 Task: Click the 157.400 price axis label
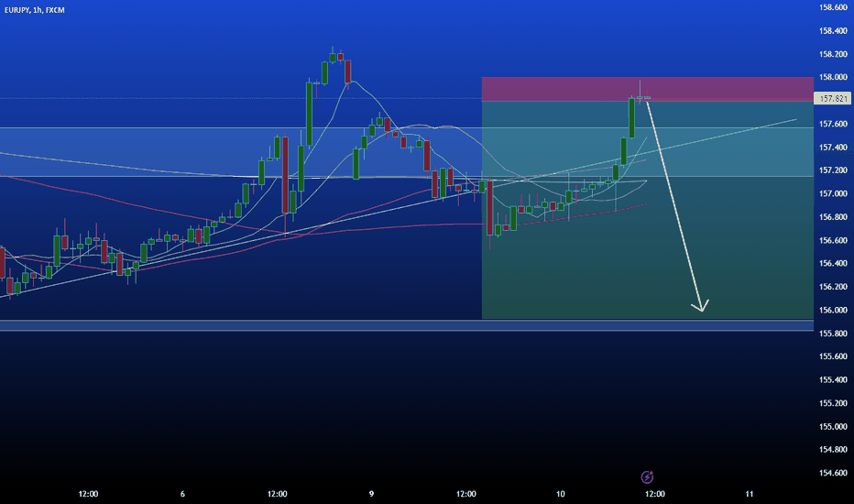click(x=833, y=148)
